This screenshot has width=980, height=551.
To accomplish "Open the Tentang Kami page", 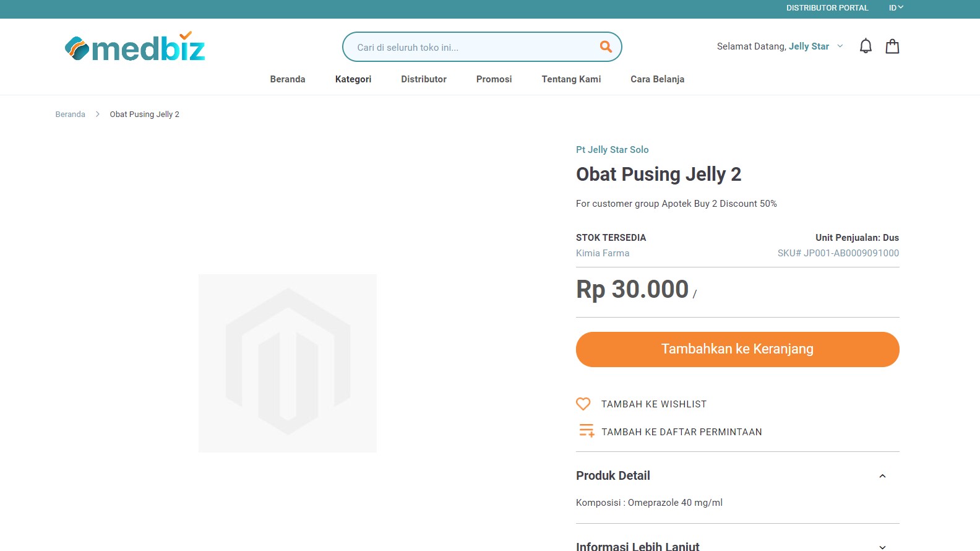I will click(x=570, y=79).
